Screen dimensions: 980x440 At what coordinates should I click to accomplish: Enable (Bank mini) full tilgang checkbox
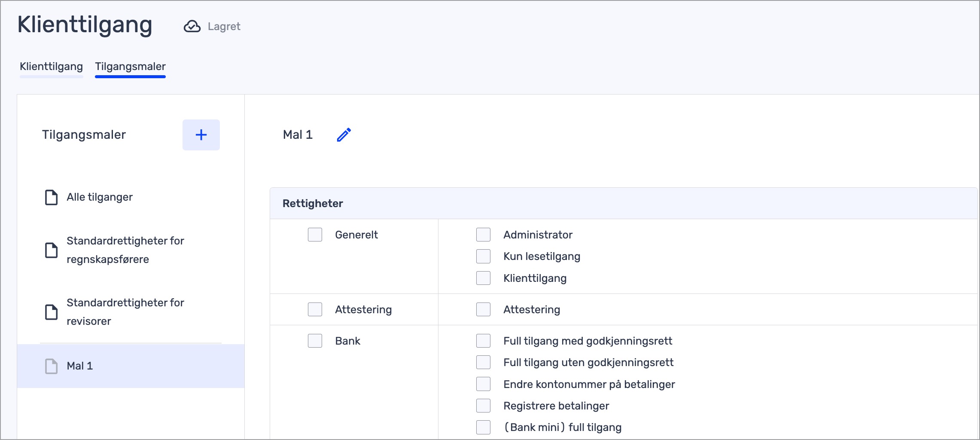(483, 428)
